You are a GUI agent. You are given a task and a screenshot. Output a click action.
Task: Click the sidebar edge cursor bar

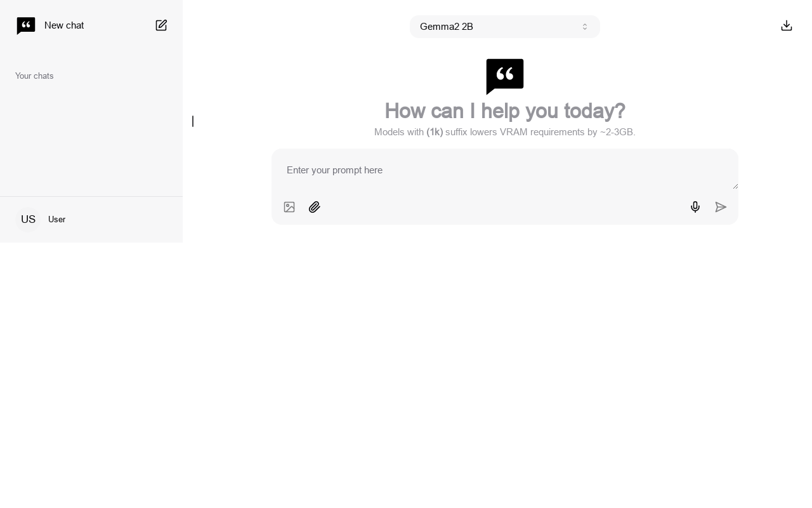(x=193, y=121)
